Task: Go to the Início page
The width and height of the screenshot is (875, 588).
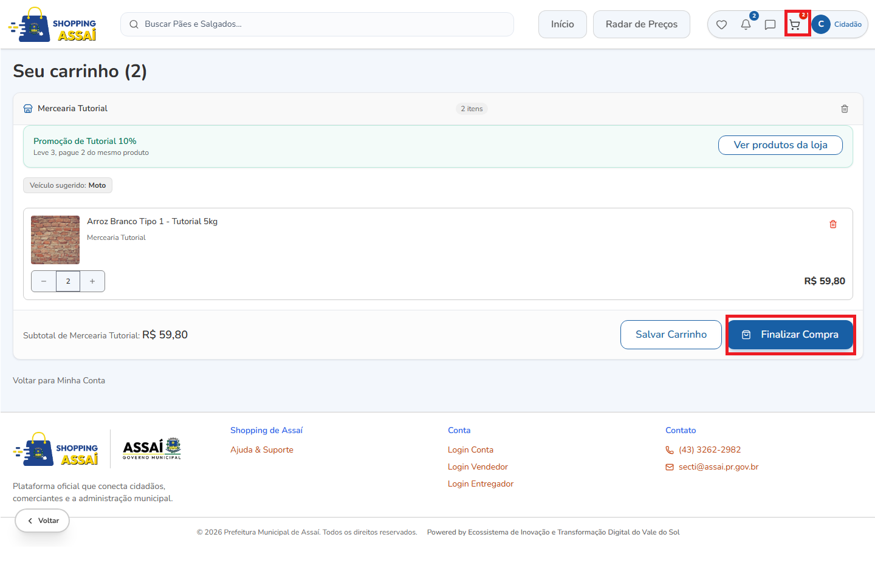Action: point(563,24)
